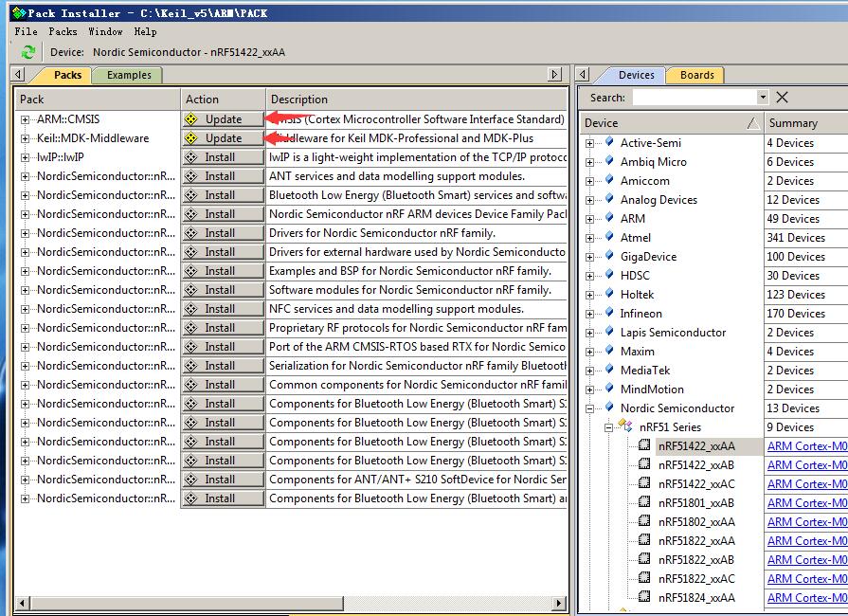Click the blue vendor icon beside Holtek
Viewport: 848px width, 616px height.
click(609, 293)
